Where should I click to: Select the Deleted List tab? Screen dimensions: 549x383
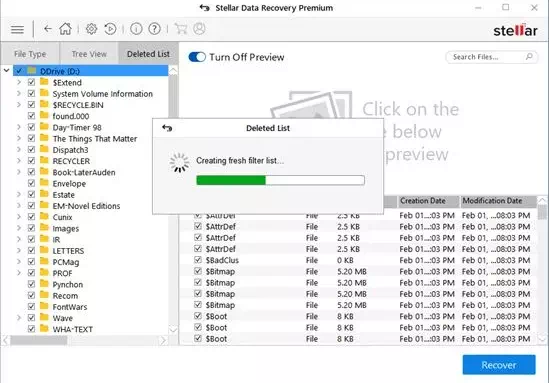tap(148, 54)
